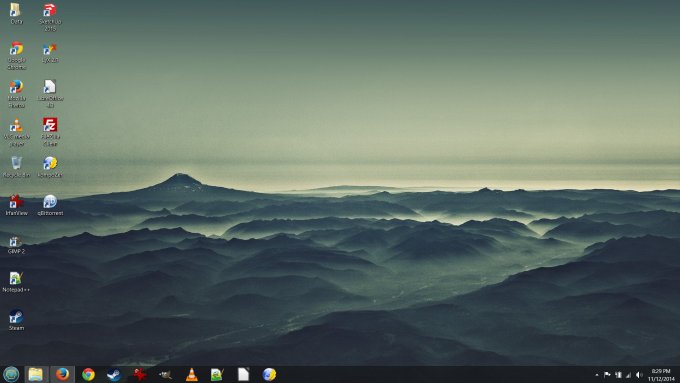Launch Chrome from the taskbar
The image size is (680, 383).
pyautogui.click(x=88, y=374)
